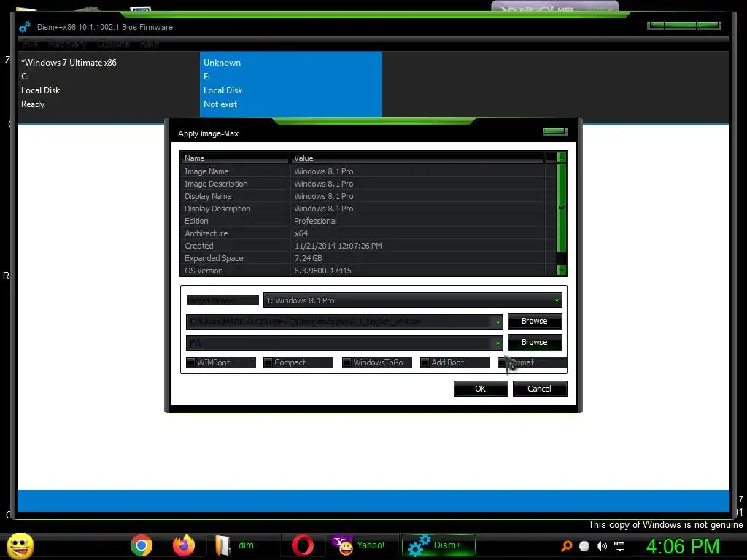747x560 pixels.
Task: Open the File menu
Action: [30, 44]
